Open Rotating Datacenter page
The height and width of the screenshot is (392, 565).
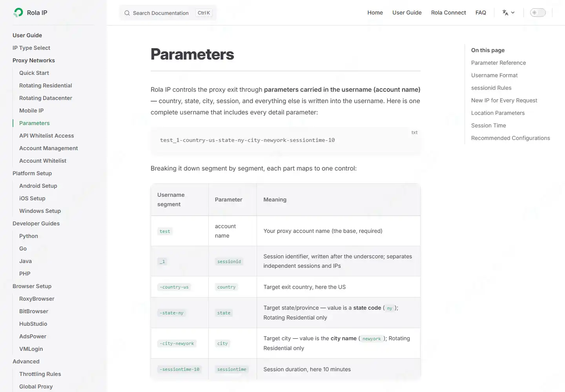pyautogui.click(x=46, y=98)
